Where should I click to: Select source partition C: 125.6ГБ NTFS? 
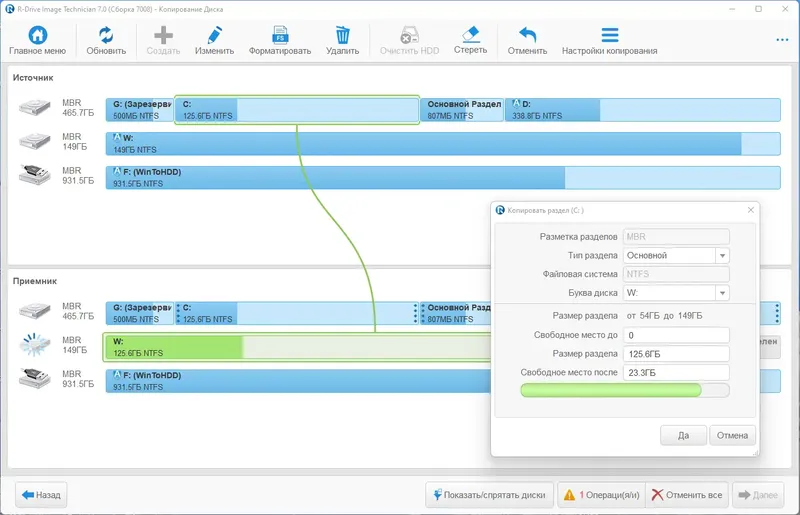pyautogui.click(x=297, y=110)
